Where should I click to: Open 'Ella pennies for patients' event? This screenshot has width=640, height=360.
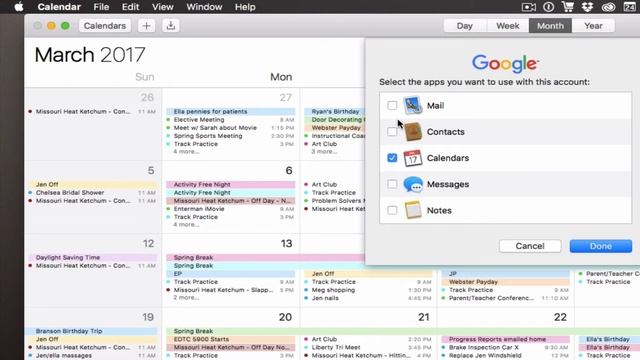tap(230, 111)
